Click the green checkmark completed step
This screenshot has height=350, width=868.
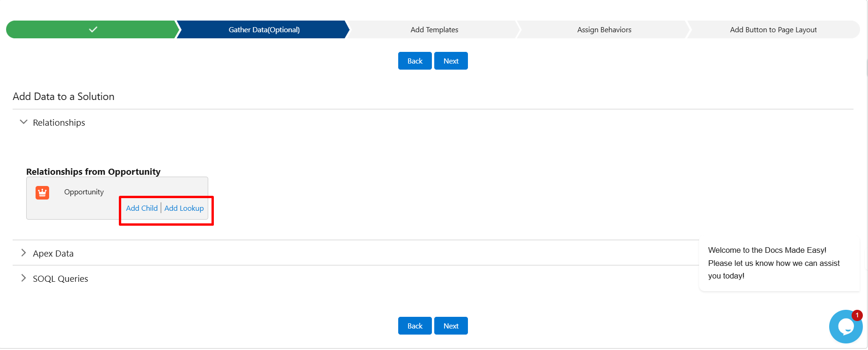(93, 29)
